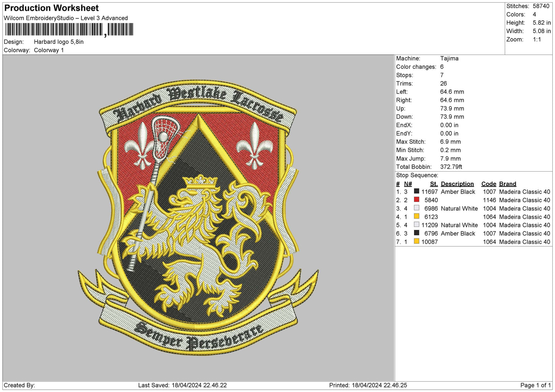
Task: Click the Colorway 1 value
Action: click(49, 50)
